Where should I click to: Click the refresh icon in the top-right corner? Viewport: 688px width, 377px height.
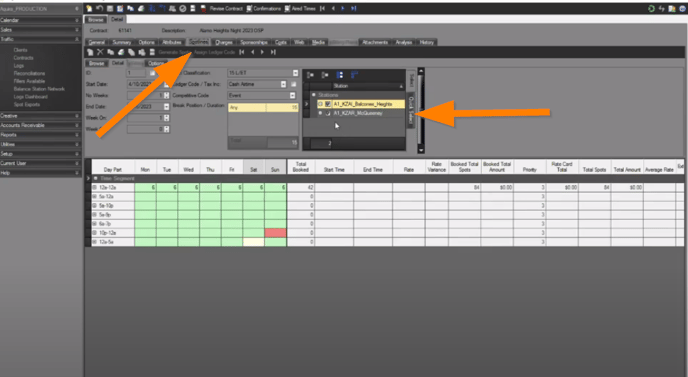pyautogui.click(x=652, y=8)
